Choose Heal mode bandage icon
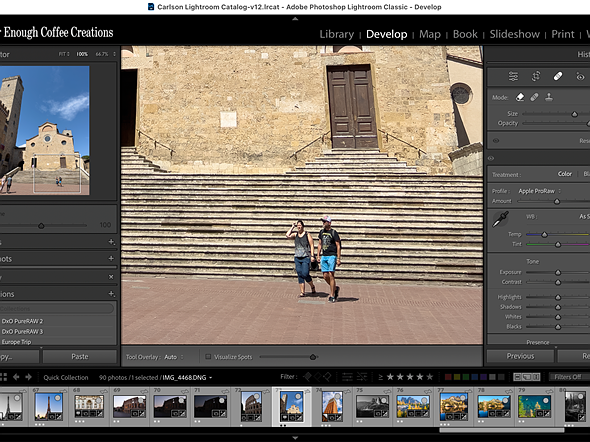 coord(534,97)
